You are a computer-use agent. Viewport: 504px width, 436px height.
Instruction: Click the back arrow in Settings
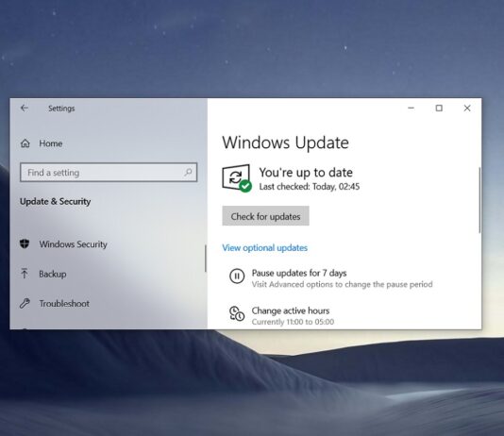coord(25,109)
